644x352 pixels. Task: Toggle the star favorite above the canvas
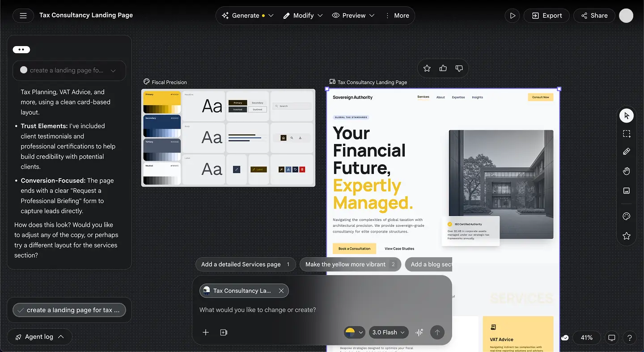[427, 68]
